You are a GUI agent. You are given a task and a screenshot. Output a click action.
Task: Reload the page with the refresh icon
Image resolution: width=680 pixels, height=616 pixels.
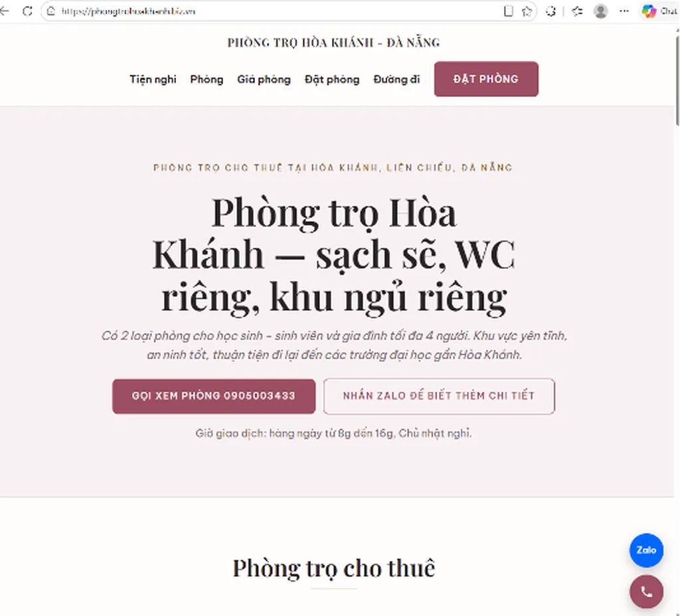coord(27,11)
